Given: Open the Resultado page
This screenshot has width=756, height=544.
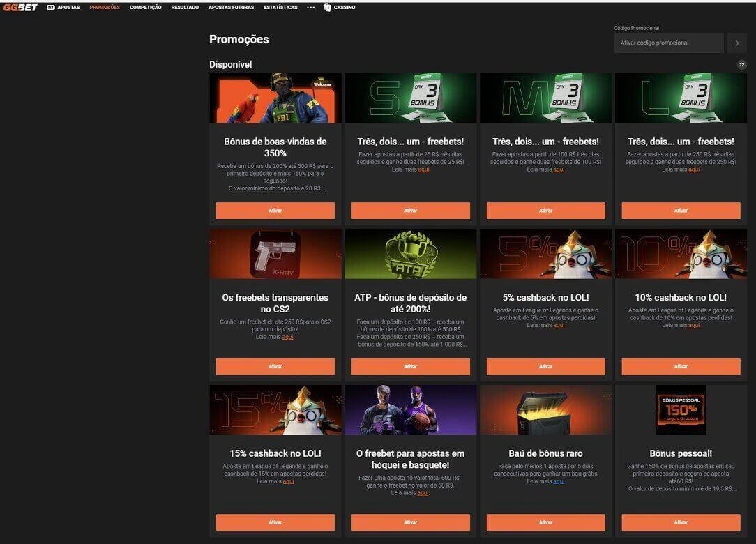Looking at the screenshot, I should coord(185,7).
